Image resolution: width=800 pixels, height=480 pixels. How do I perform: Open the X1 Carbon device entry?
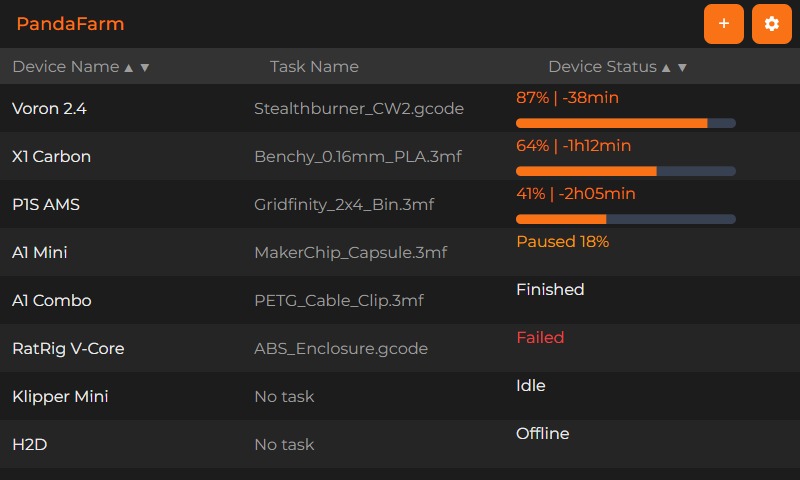400,156
